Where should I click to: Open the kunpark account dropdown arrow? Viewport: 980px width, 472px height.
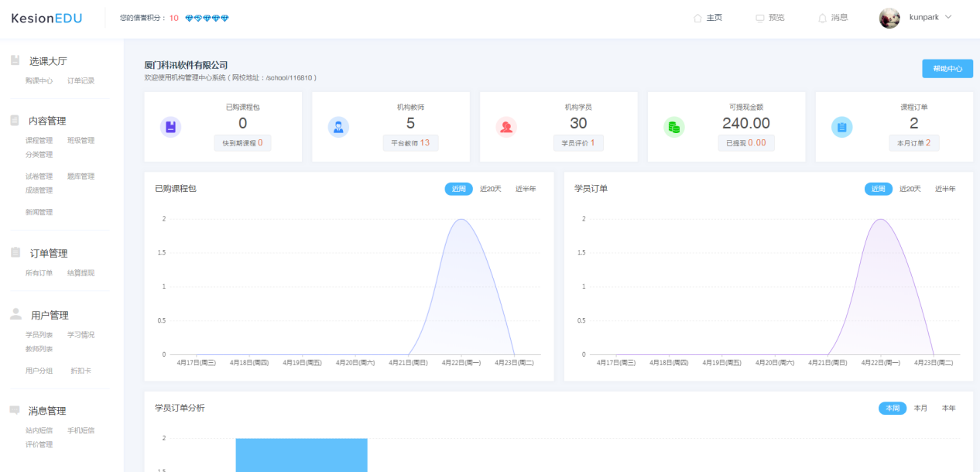click(x=948, y=17)
